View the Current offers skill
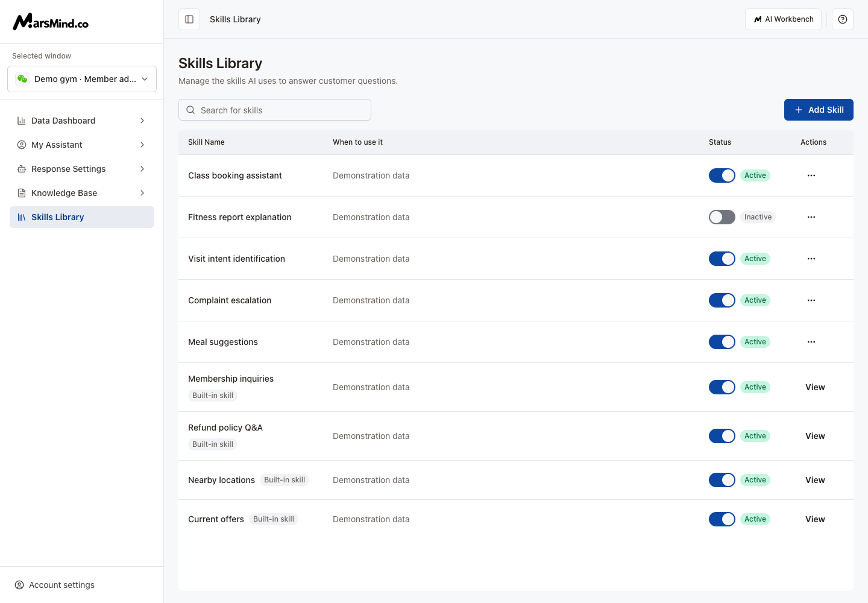Viewport: 868px width, 603px height. pyautogui.click(x=815, y=519)
